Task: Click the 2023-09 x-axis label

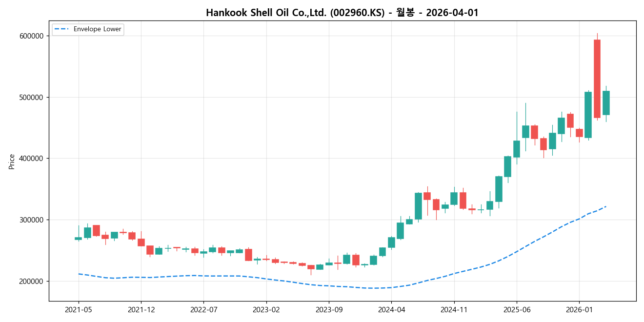Action: 329,309
